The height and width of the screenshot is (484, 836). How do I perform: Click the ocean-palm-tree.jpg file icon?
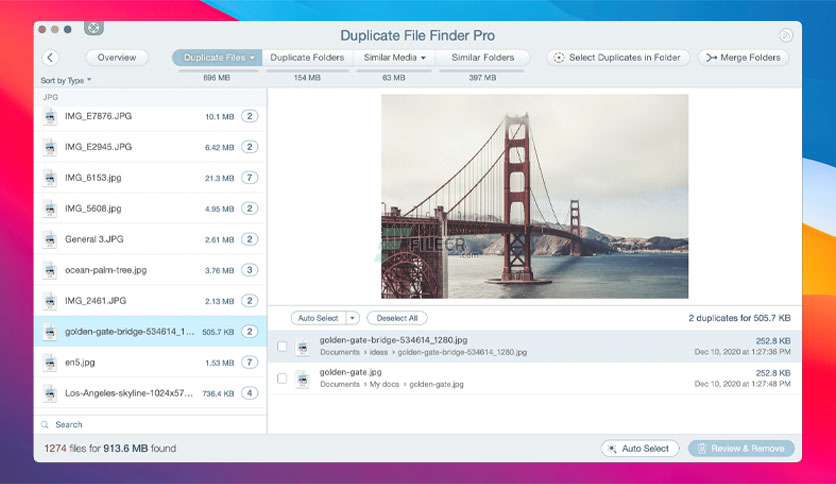(50, 270)
